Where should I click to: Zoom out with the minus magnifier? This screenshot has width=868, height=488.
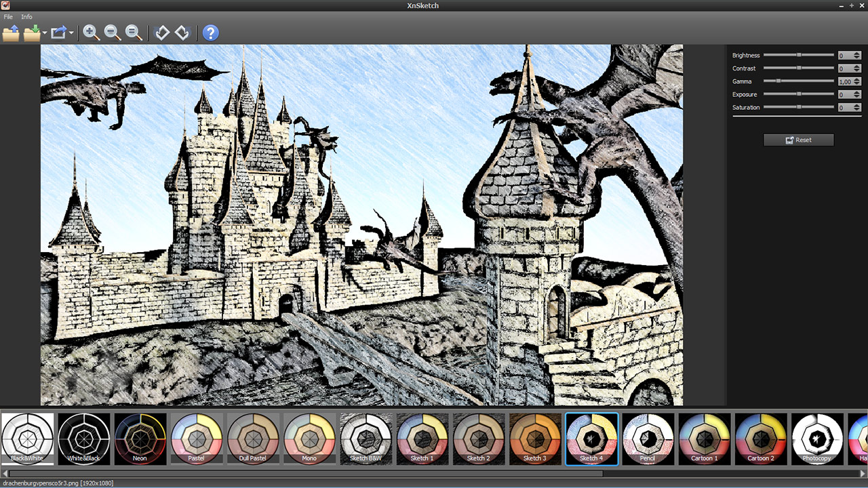(113, 33)
